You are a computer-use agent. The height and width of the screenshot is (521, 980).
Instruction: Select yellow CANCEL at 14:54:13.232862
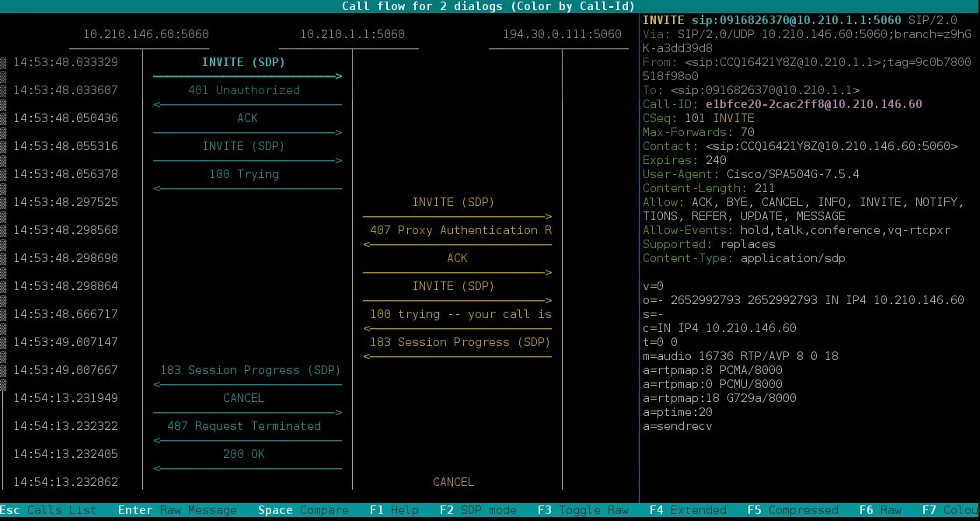[x=453, y=482]
